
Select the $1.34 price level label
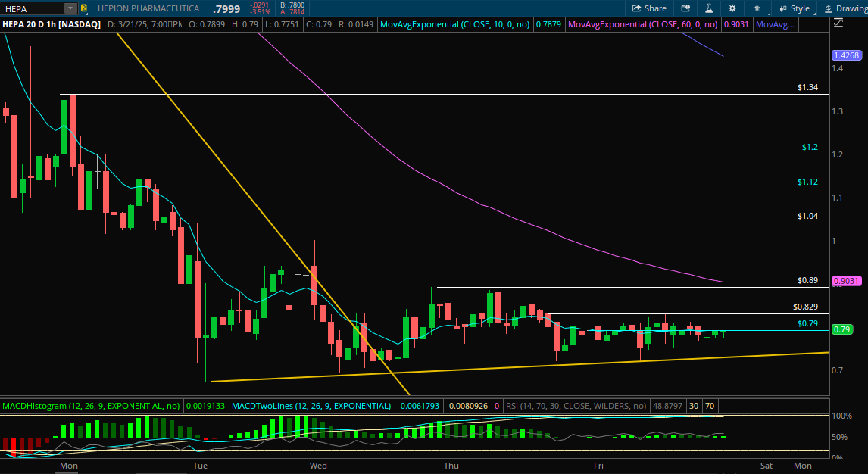pos(807,87)
